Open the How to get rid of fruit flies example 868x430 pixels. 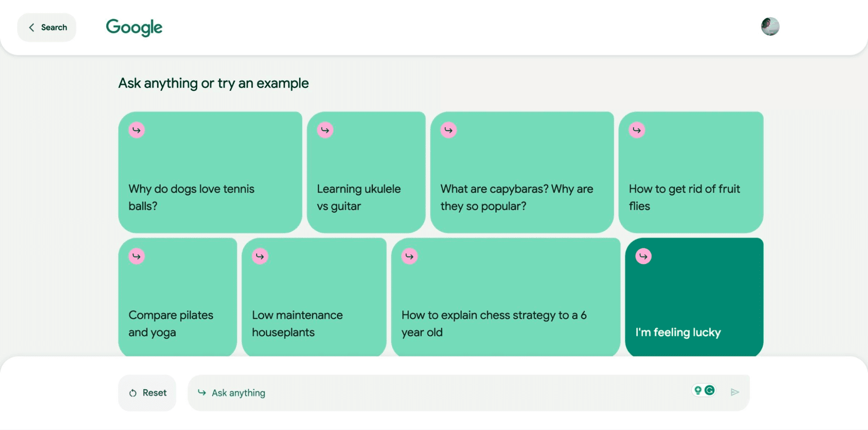coord(692,171)
